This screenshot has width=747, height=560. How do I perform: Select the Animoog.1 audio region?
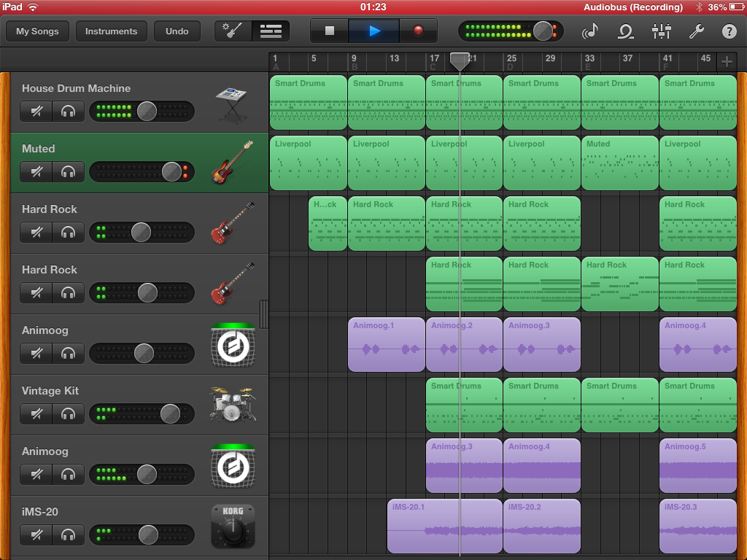387,344
